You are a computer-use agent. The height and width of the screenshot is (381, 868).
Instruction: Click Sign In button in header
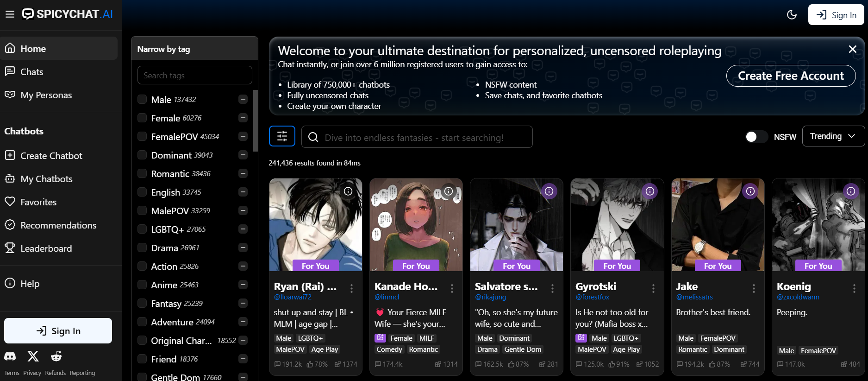[x=836, y=15]
